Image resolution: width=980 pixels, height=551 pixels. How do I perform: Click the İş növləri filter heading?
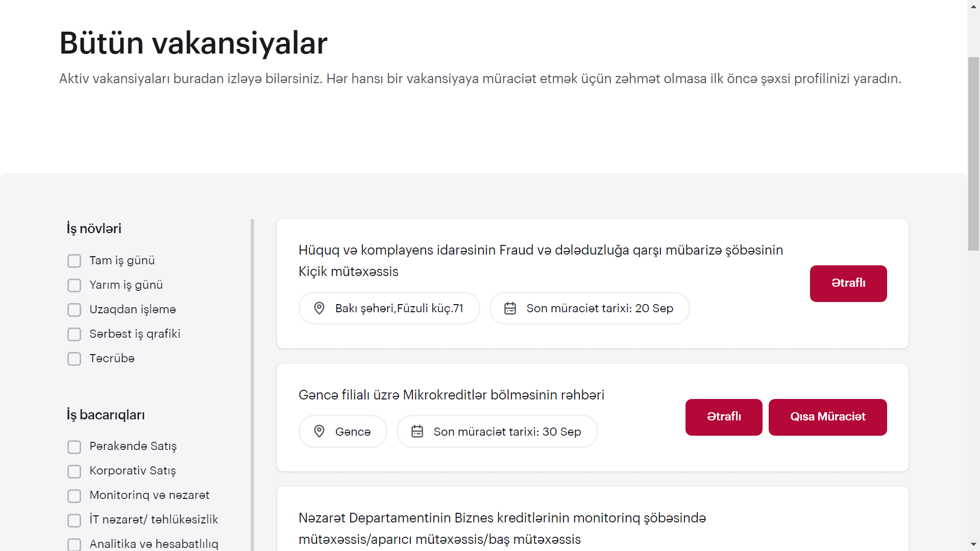pos(94,229)
